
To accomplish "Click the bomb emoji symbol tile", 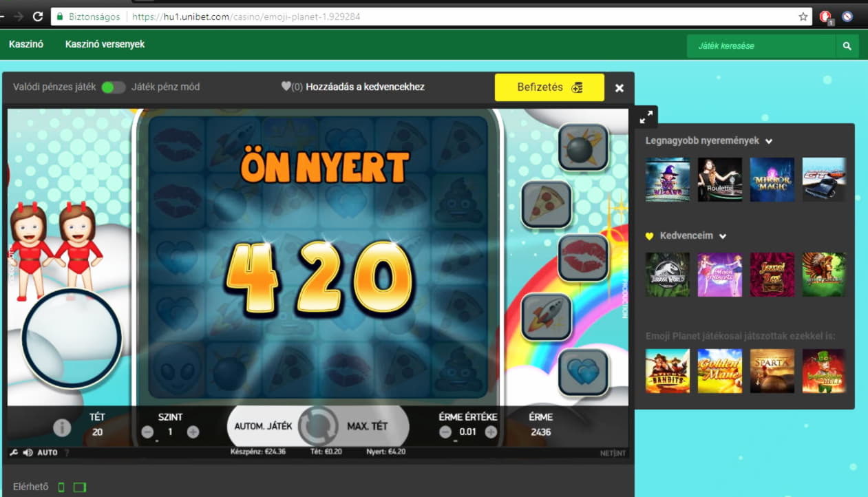I will (x=583, y=147).
